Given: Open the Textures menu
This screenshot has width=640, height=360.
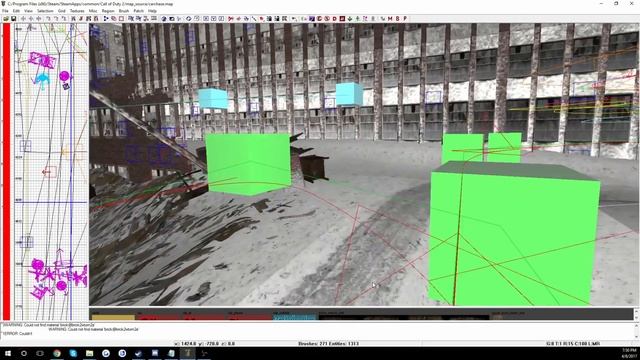Looking at the screenshot, I should coord(77,11).
